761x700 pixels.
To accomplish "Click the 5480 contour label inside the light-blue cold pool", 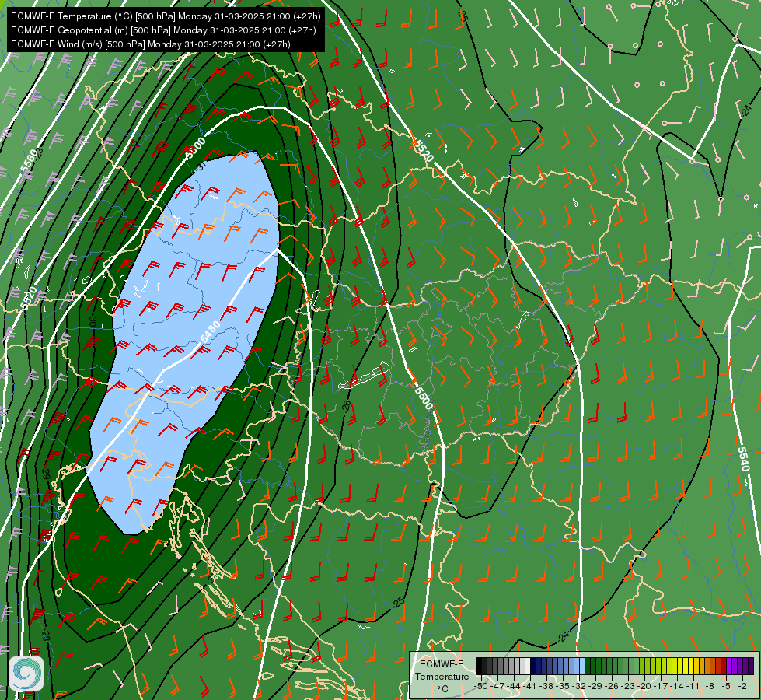I will click(x=210, y=332).
